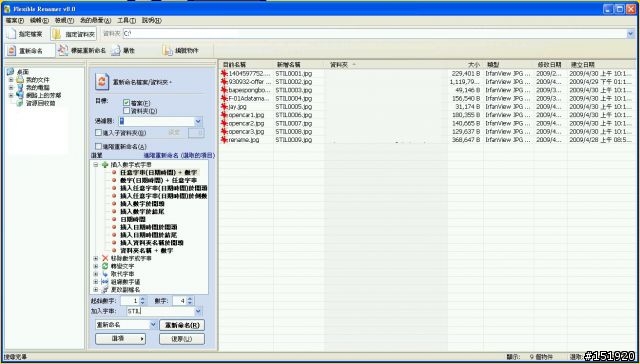
Task: Open the 過濾器 filter dropdown arrow
Action: point(198,121)
